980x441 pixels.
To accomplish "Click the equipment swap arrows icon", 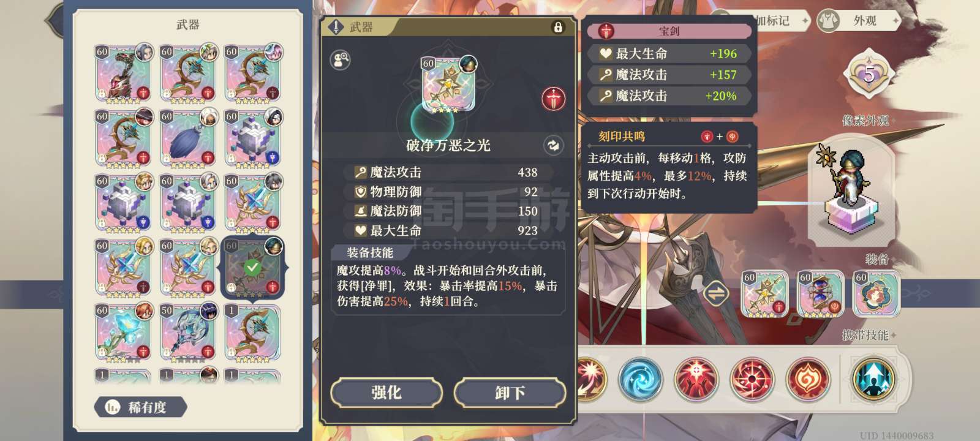I will 715,293.
